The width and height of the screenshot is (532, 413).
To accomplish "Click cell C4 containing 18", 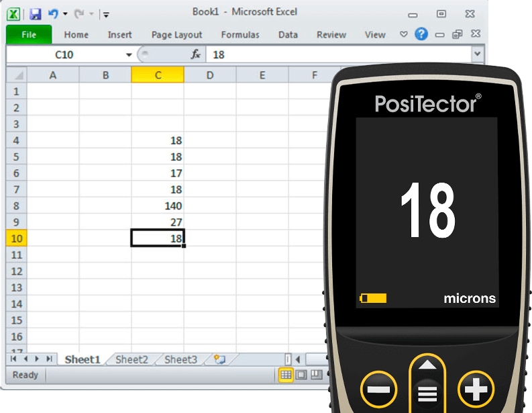I will [158, 140].
